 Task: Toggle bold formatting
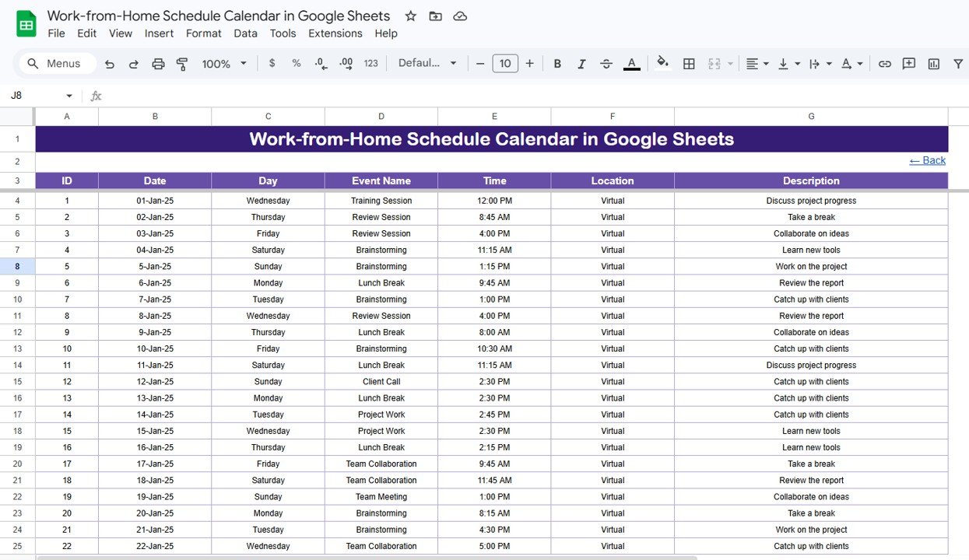[557, 63]
